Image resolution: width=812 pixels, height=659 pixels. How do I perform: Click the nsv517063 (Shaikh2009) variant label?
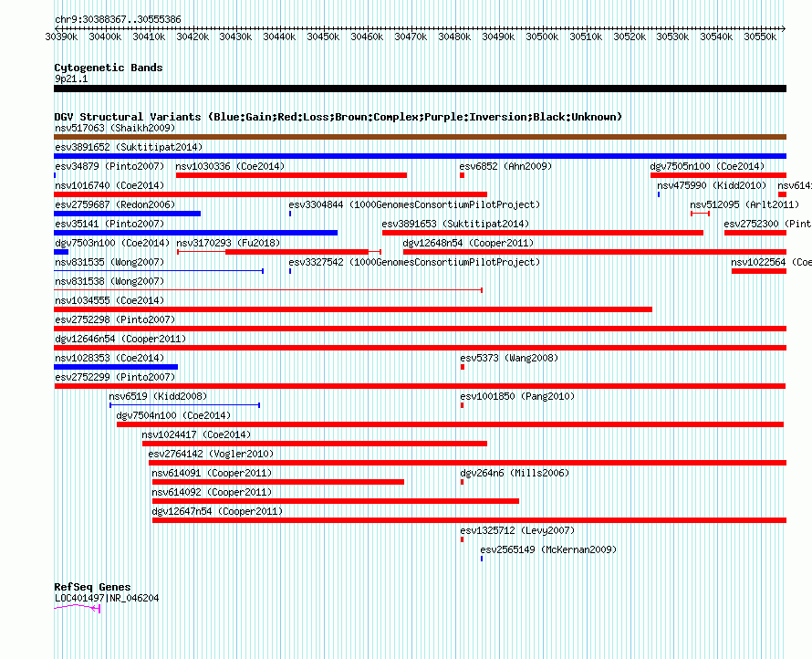(x=115, y=128)
